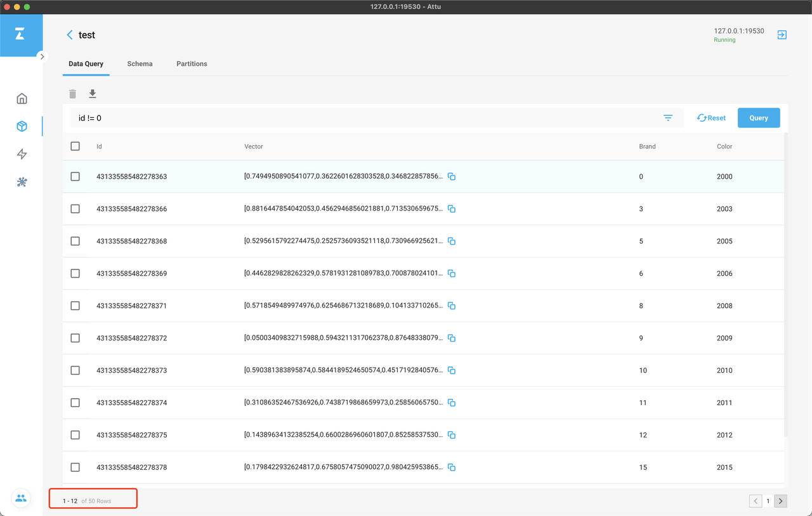812x516 pixels.
Task: Click the server address 127.0.0.1:19530 at top right
Action: 739,31
